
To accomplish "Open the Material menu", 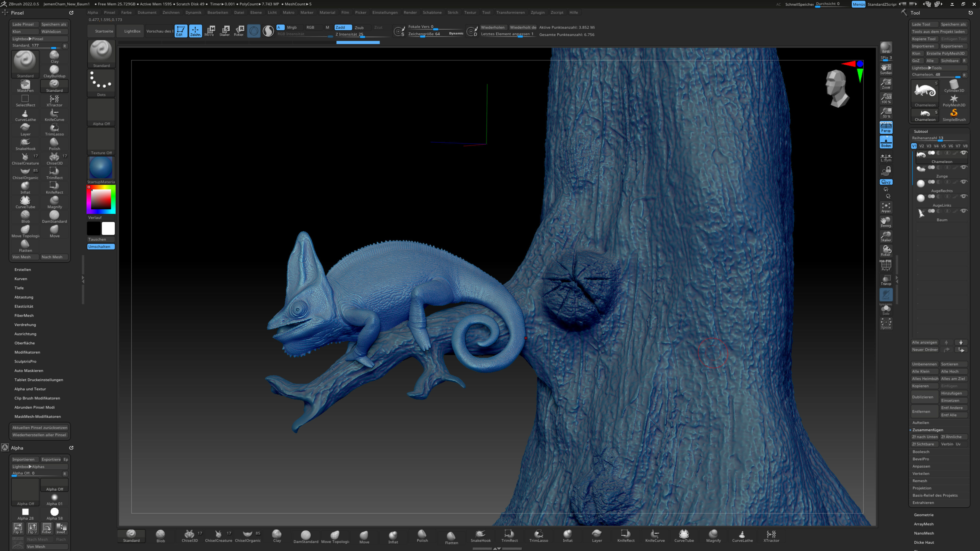I will point(327,12).
